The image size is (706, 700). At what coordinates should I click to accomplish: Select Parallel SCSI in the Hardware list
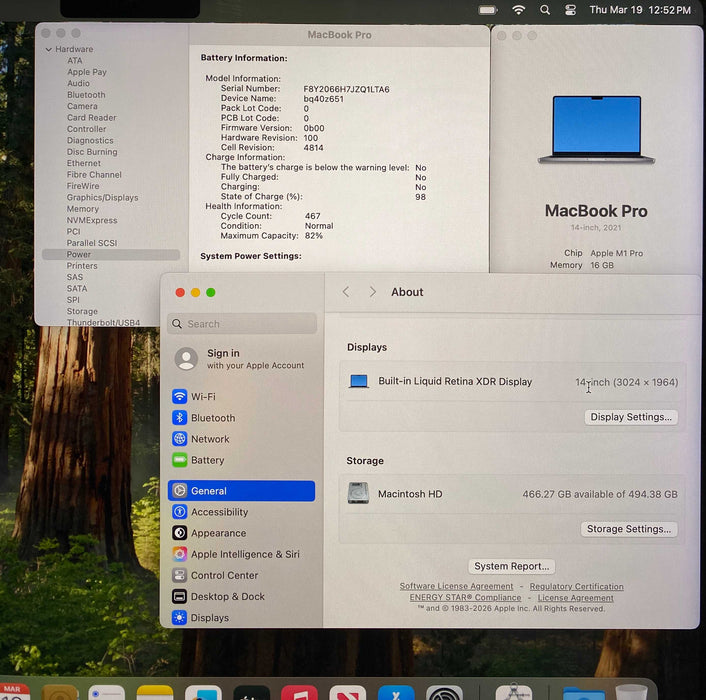pyautogui.click(x=92, y=243)
